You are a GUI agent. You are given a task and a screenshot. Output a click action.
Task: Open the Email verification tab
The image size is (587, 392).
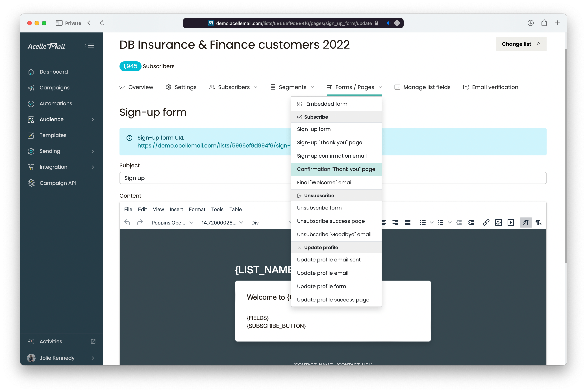[491, 87]
